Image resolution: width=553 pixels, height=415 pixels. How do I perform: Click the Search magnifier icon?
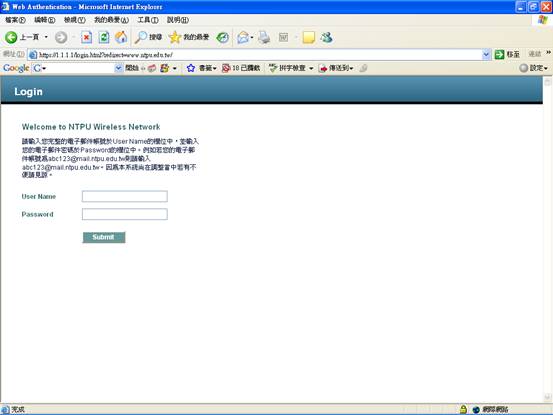tap(141, 37)
